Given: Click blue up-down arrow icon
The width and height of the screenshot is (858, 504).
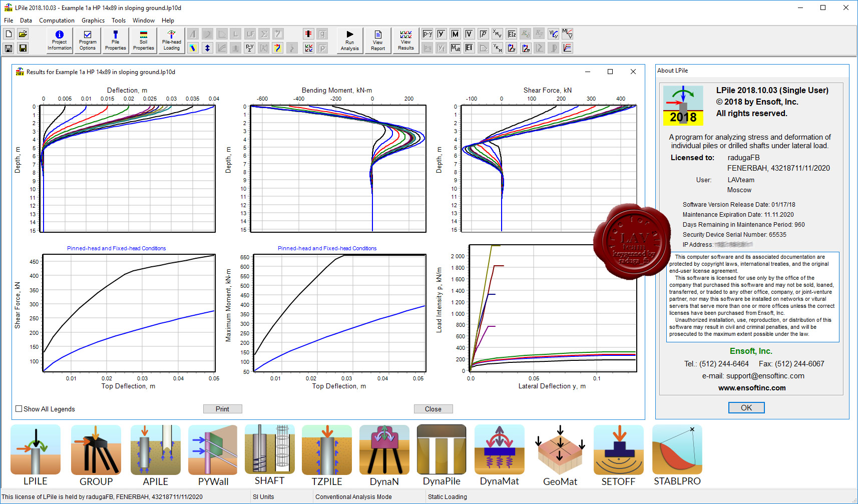Looking at the screenshot, I should pos(207,48).
